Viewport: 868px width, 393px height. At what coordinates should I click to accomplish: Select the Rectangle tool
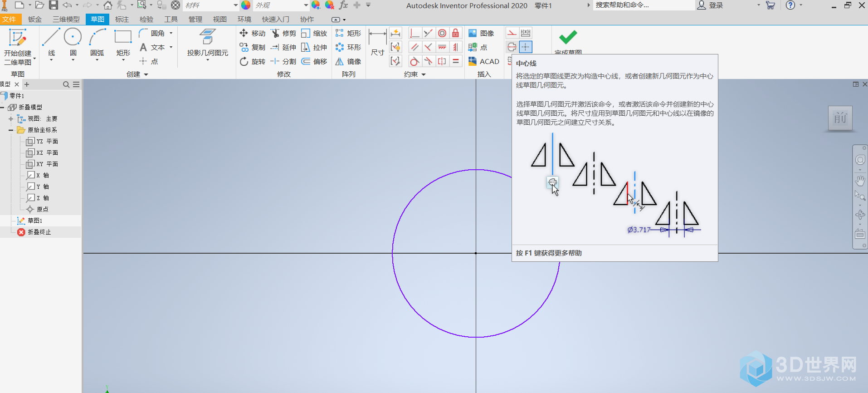tap(123, 44)
